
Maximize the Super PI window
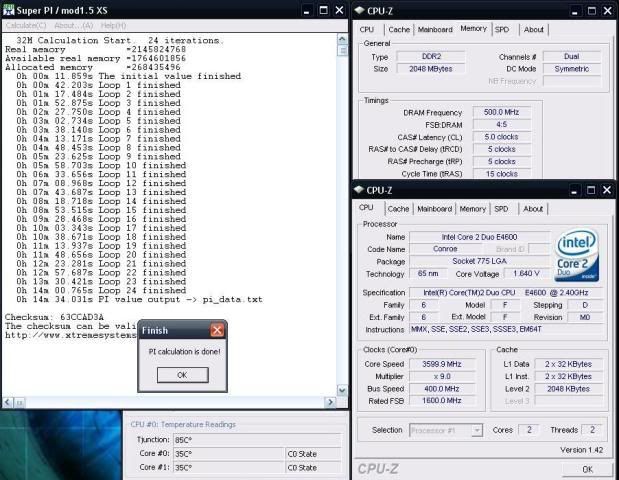(323, 10)
